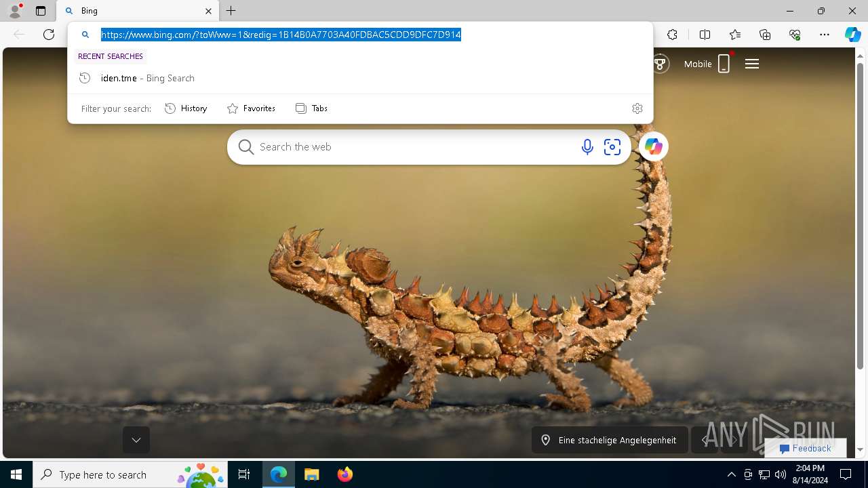Filter search by History
The width and height of the screenshot is (868, 488).
pyautogui.click(x=186, y=108)
